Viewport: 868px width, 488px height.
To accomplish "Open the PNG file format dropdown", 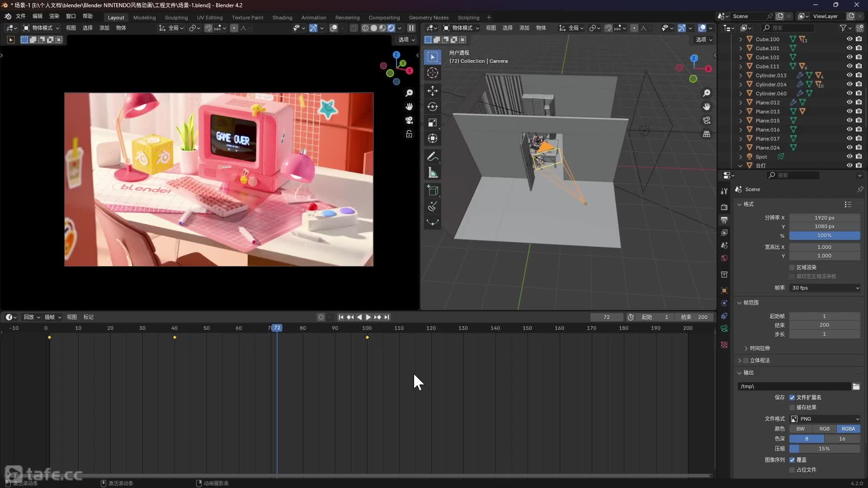I will point(825,419).
